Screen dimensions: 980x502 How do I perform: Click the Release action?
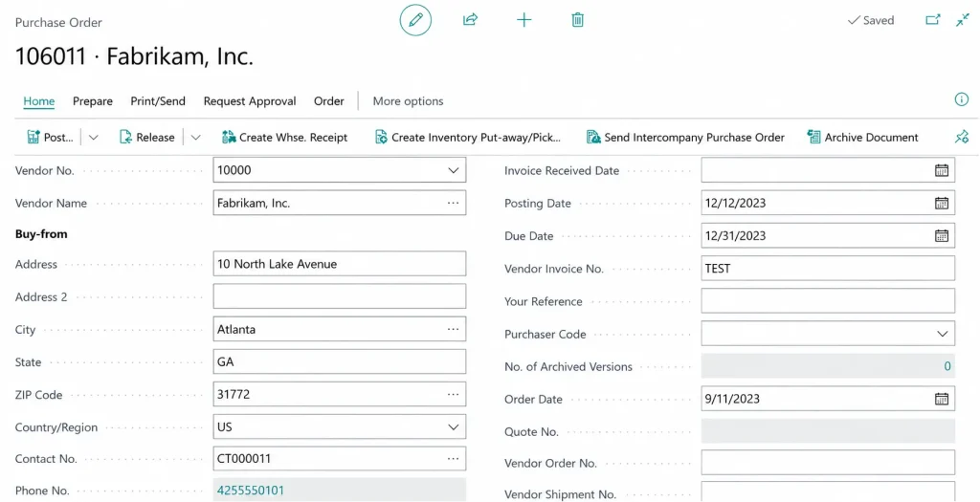pos(146,138)
